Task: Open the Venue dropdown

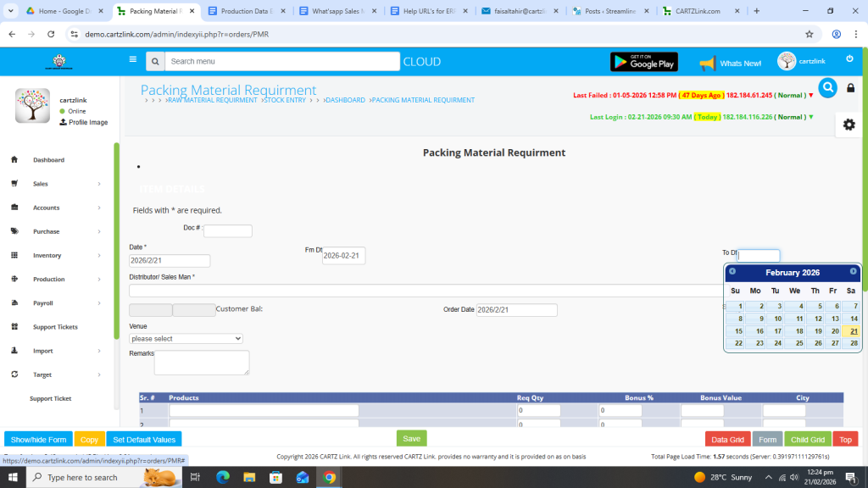Action: click(186, 339)
